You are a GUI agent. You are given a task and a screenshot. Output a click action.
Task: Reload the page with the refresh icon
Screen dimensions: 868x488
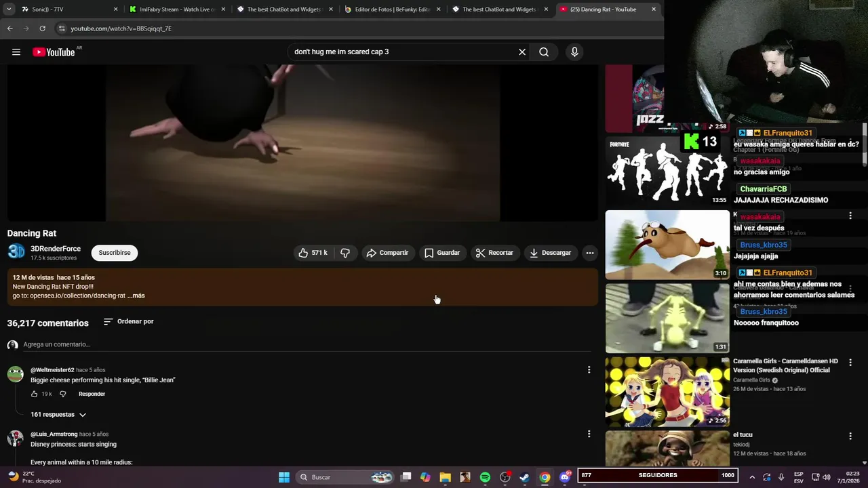42,28
